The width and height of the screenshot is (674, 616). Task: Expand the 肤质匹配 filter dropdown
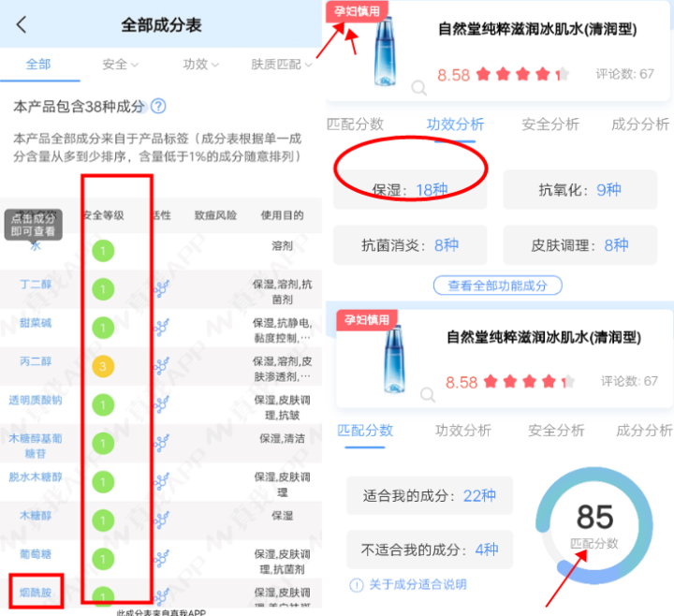pos(282,65)
